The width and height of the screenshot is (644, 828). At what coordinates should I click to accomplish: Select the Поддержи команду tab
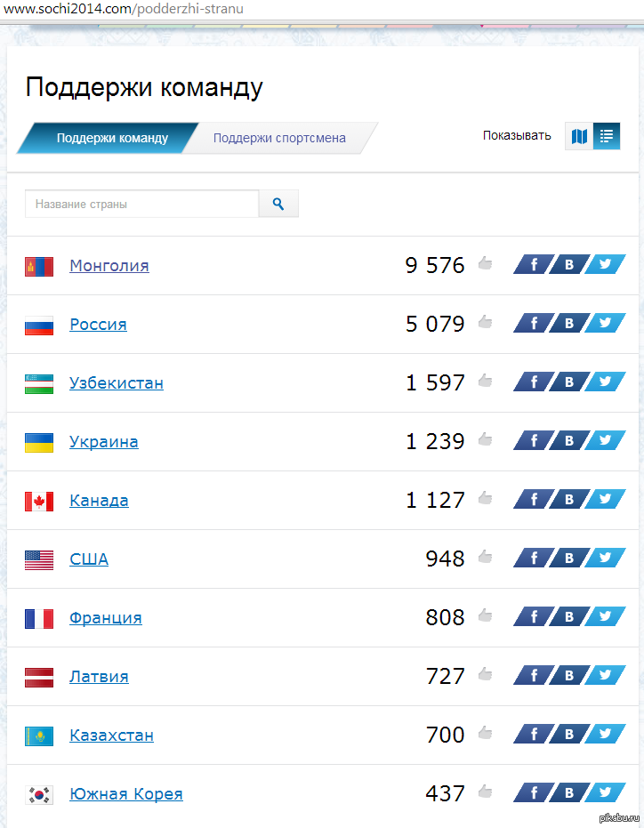point(112,138)
